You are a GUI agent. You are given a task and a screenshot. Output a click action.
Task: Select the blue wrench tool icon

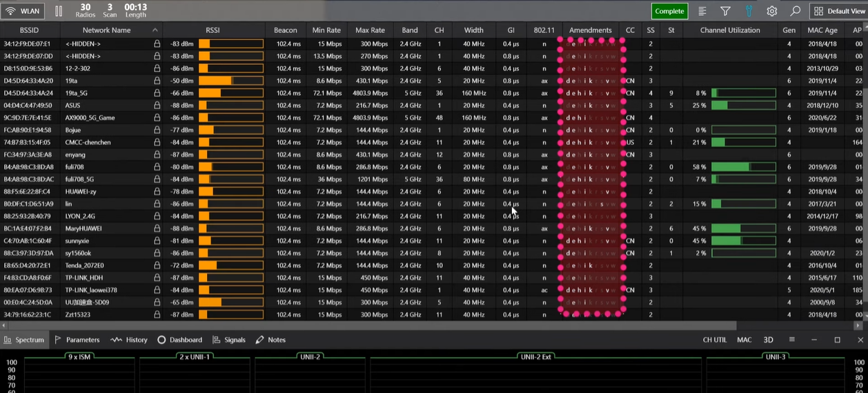[749, 11]
